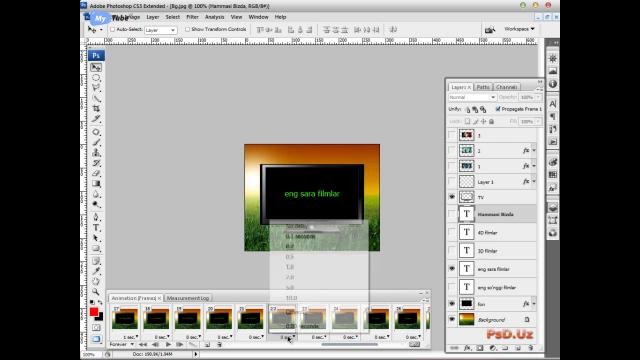Viewport: 640px width, 360px height.
Task: Uncheck Propagate Frame 1 checkbox
Action: pos(498,109)
